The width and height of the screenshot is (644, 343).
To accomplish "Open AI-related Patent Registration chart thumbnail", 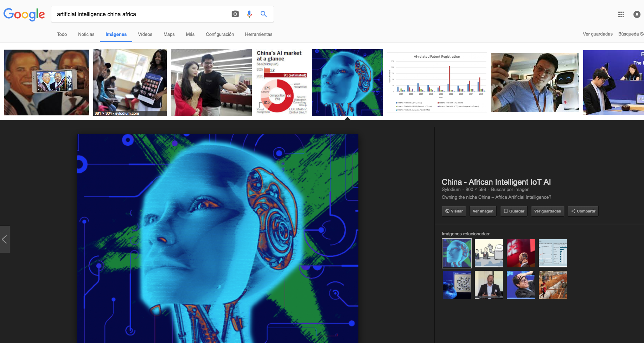I will pos(437,83).
